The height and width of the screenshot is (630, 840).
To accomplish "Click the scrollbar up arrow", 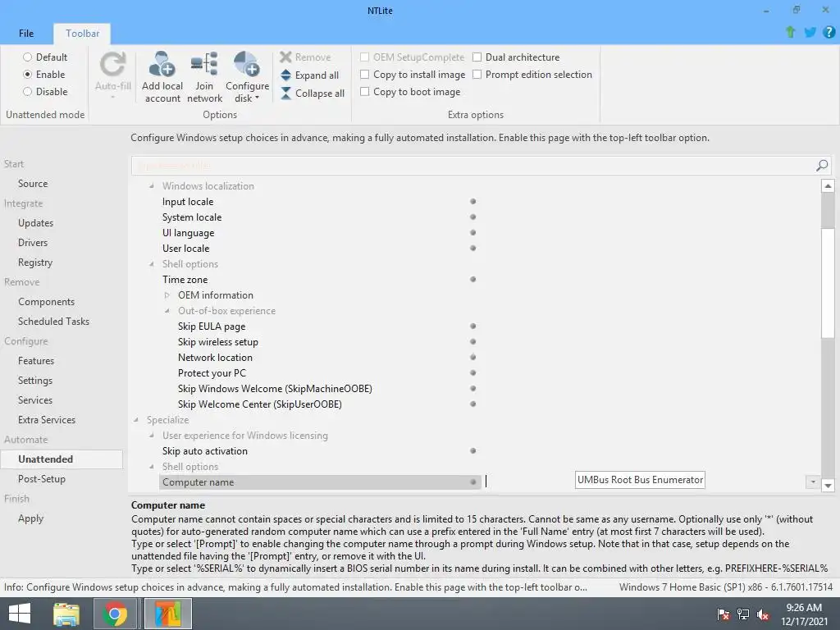I will (828, 186).
